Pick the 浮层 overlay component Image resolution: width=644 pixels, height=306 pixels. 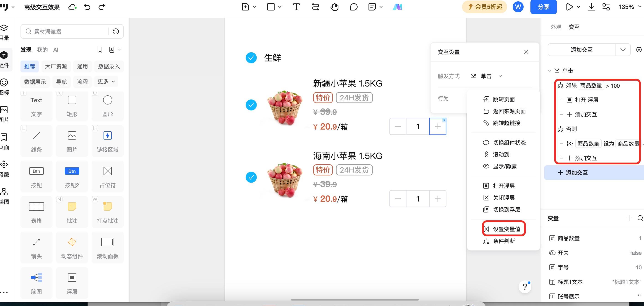tap(72, 283)
